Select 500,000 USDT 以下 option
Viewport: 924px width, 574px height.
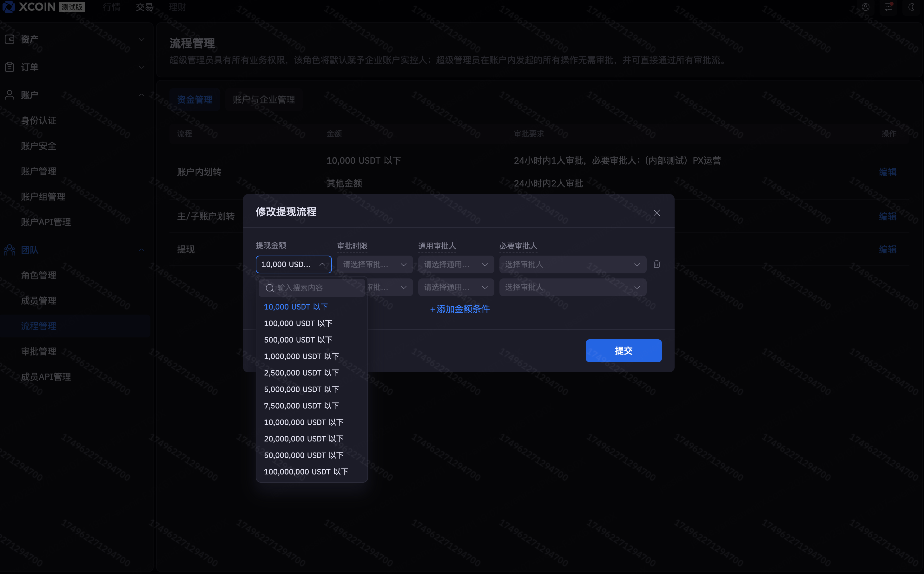tap(298, 340)
